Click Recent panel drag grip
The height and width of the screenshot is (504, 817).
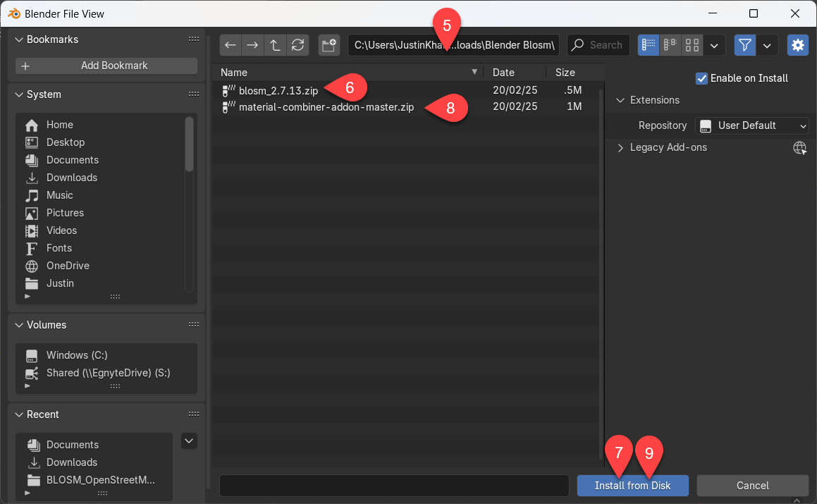[x=194, y=414]
